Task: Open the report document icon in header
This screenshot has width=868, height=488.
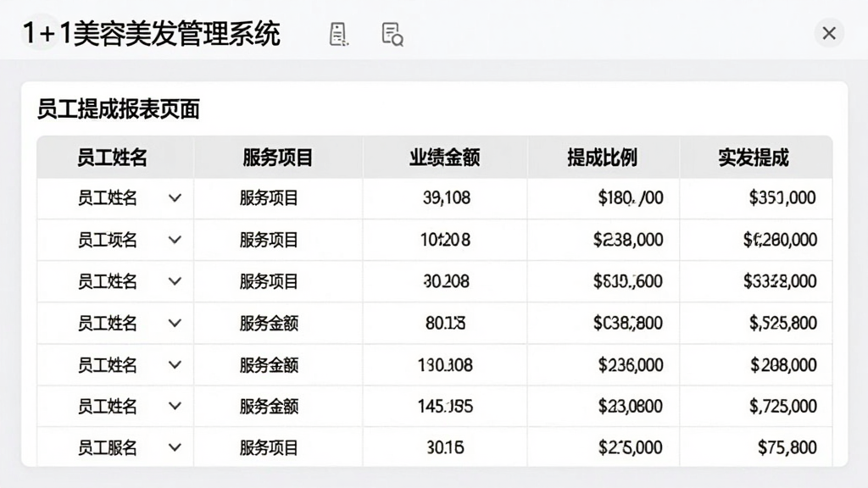Action: [x=337, y=34]
